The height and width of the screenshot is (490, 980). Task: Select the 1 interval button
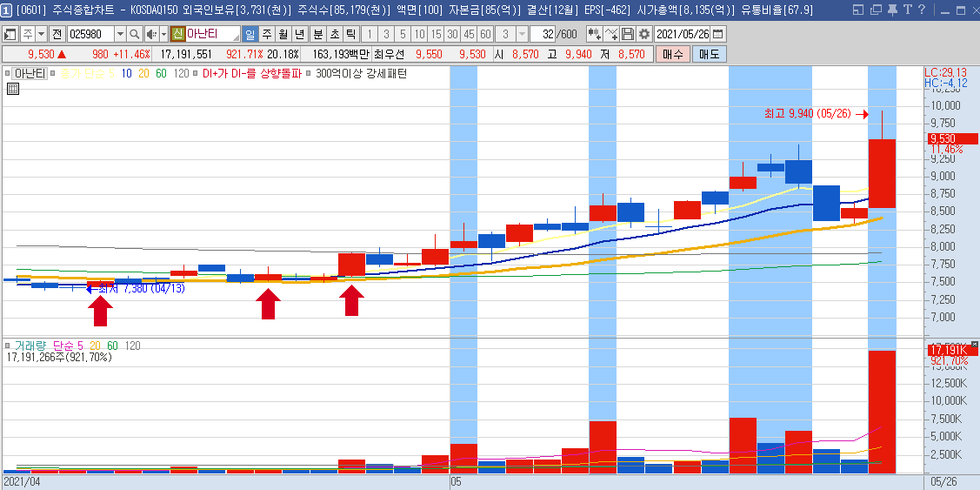click(370, 35)
